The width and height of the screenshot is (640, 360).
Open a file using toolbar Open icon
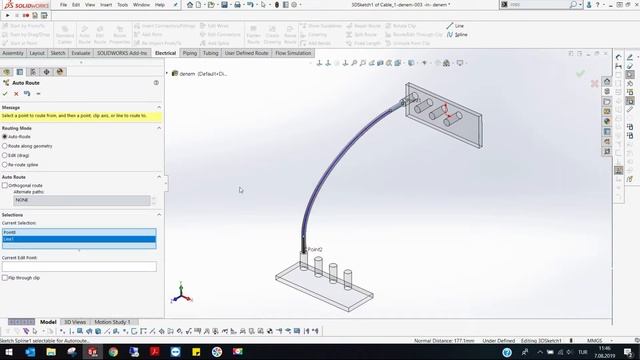point(211,5)
